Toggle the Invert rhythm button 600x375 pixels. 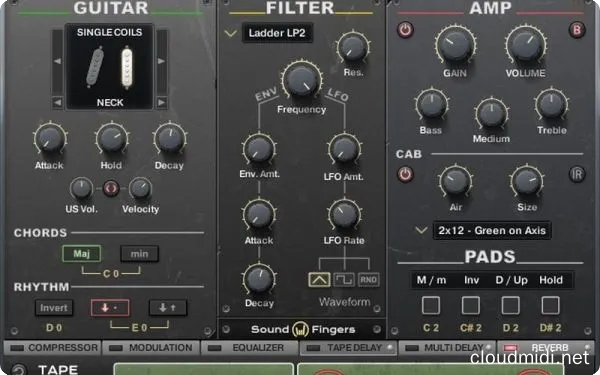tap(54, 308)
